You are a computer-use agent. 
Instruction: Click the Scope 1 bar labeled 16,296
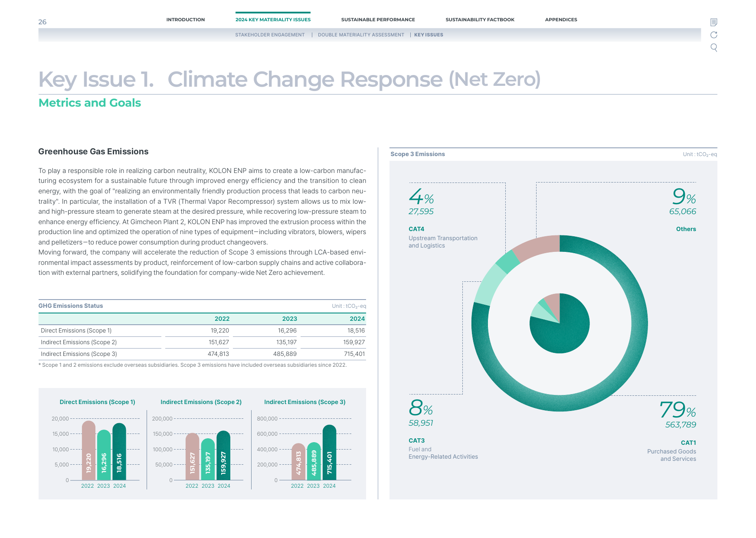tap(104, 455)
